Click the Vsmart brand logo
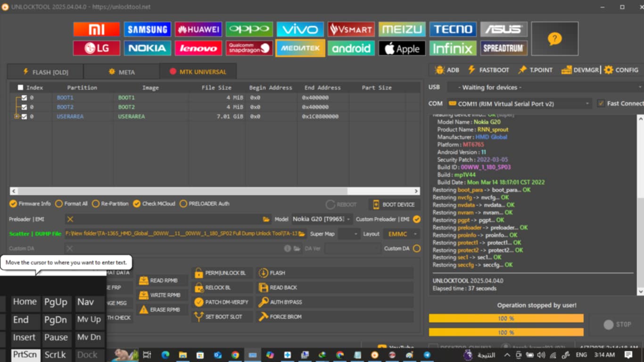The height and width of the screenshot is (362, 644). [x=351, y=29]
